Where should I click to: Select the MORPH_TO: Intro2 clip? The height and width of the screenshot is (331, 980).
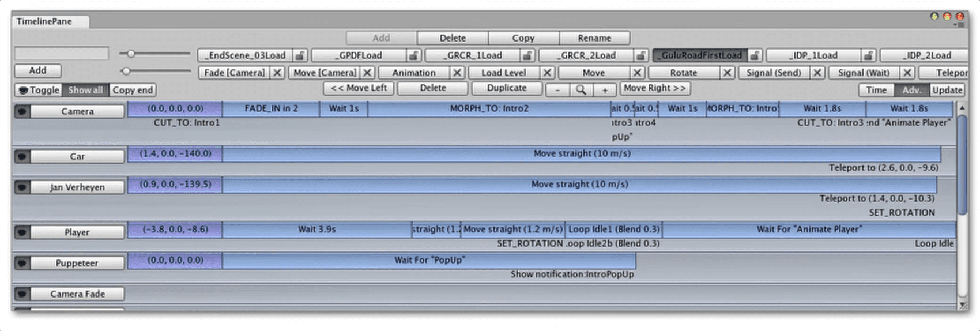coord(489,109)
